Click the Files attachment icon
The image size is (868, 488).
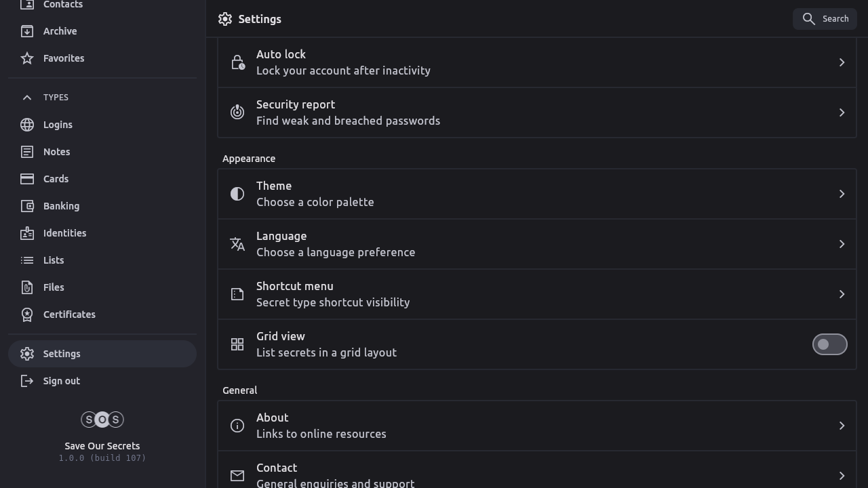[27, 287]
